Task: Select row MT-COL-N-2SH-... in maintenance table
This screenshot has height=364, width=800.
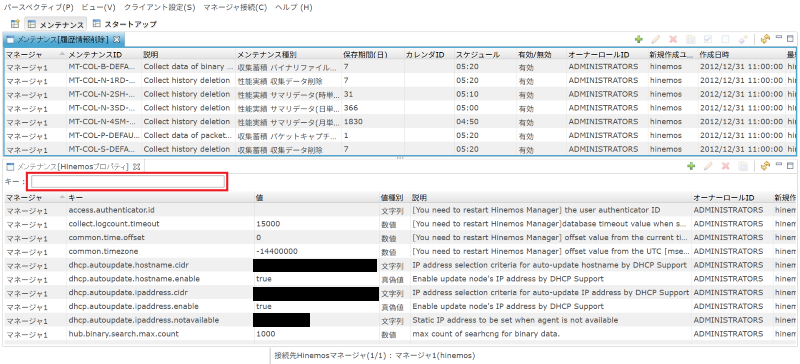Action: [399, 94]
